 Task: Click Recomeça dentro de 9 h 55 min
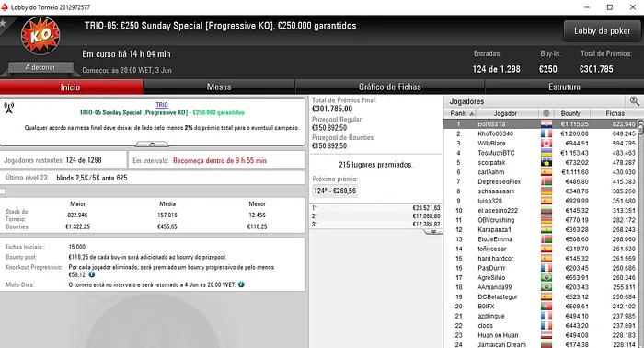(x=219, y=160)
